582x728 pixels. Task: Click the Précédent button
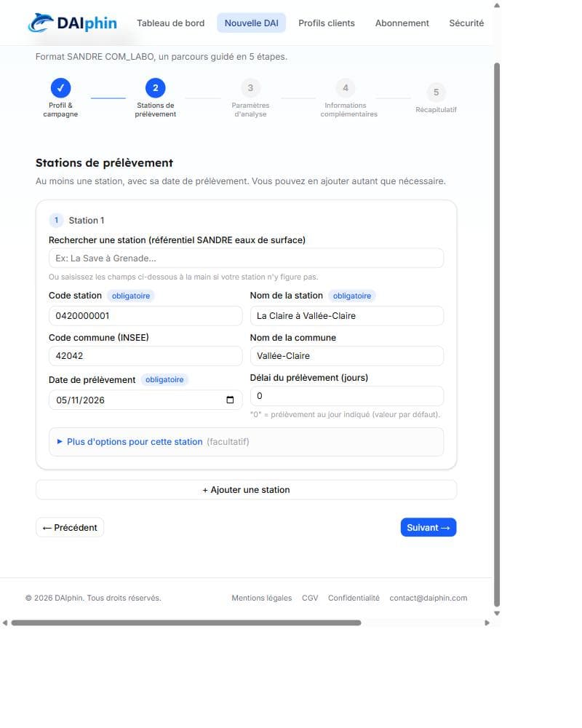pos(70,527)
